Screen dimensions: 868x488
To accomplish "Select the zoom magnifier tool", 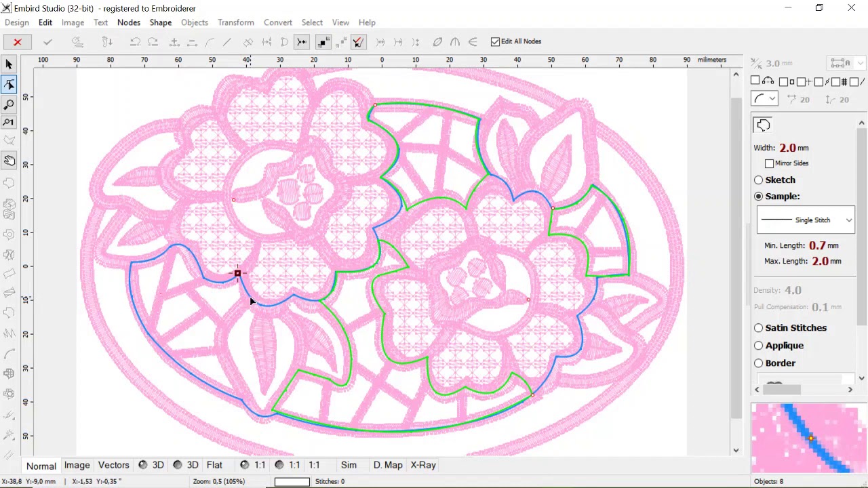I will tap(9, 104).
